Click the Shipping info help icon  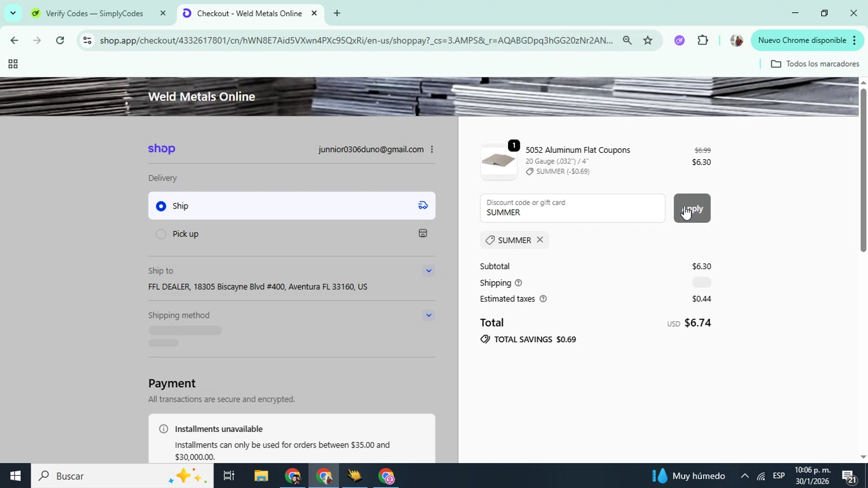pos(518,283)
